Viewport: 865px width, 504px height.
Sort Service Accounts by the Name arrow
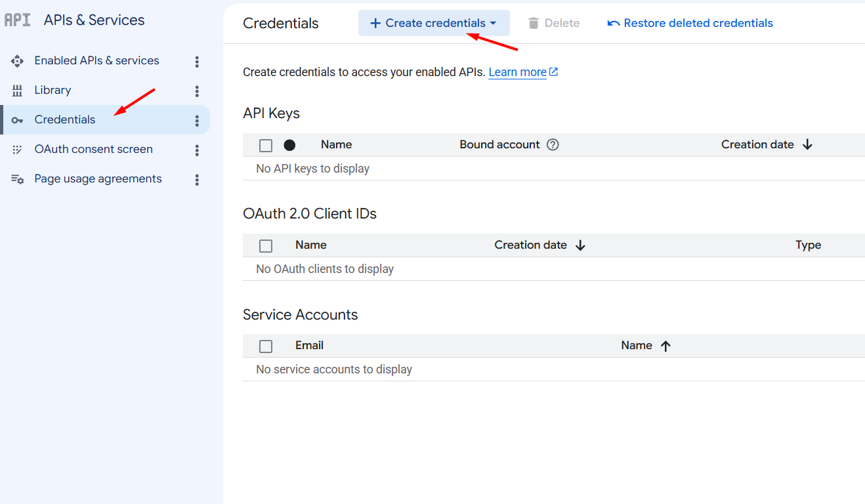665,346
